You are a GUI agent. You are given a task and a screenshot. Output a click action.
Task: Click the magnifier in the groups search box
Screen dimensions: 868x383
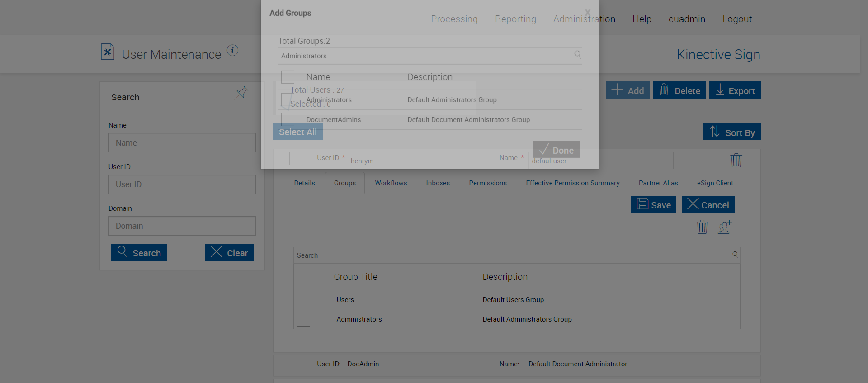735,254
